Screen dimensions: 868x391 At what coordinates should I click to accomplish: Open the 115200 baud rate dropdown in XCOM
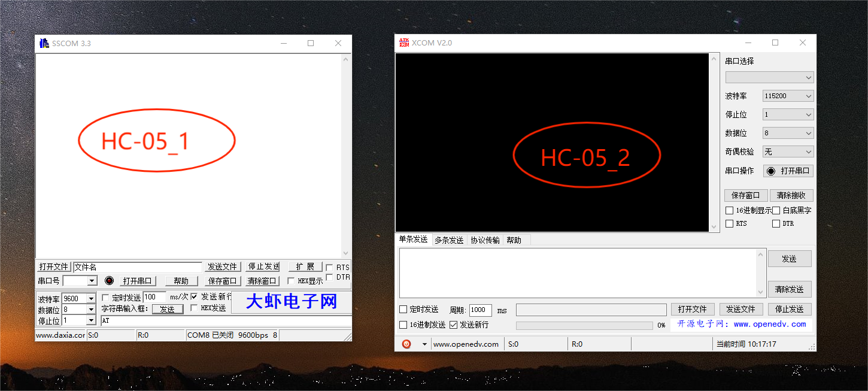click(x=808, y=96)
